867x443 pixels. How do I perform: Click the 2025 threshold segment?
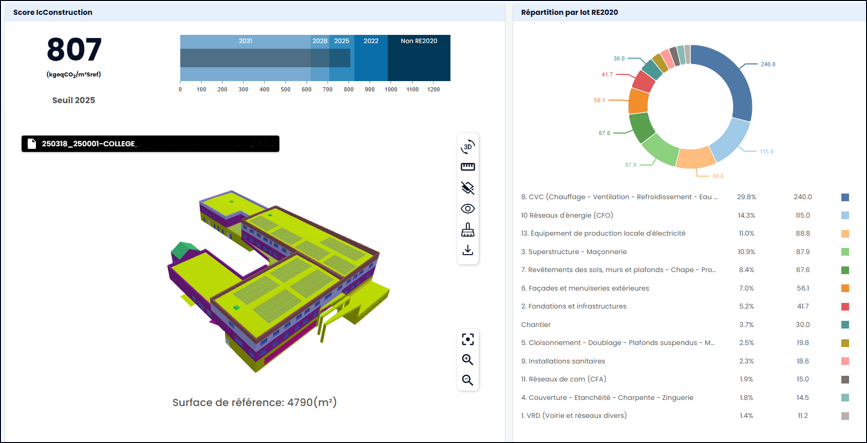coord(342,58)
